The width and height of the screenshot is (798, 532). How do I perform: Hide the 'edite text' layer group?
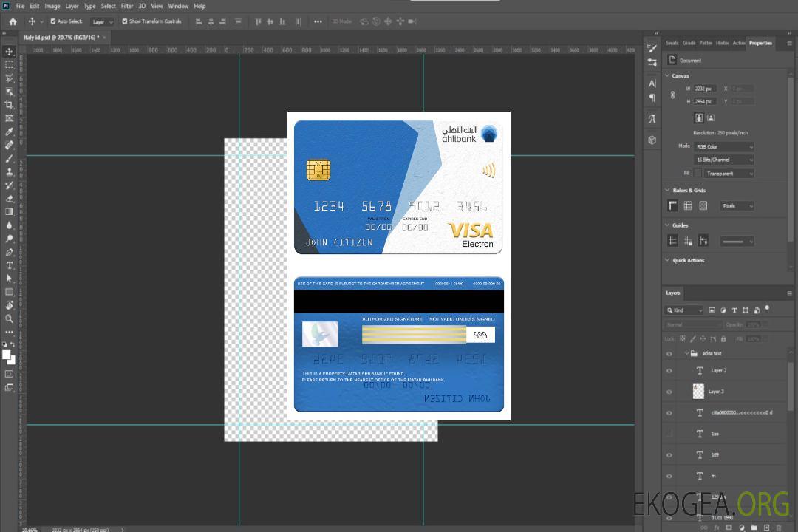tap(669, 354)
